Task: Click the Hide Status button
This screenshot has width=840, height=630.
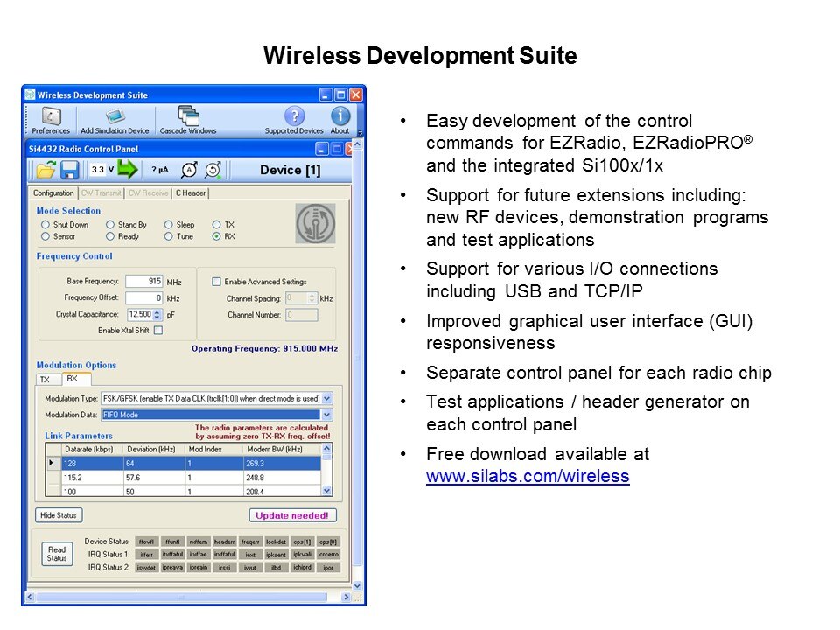Action: (58, 515)
